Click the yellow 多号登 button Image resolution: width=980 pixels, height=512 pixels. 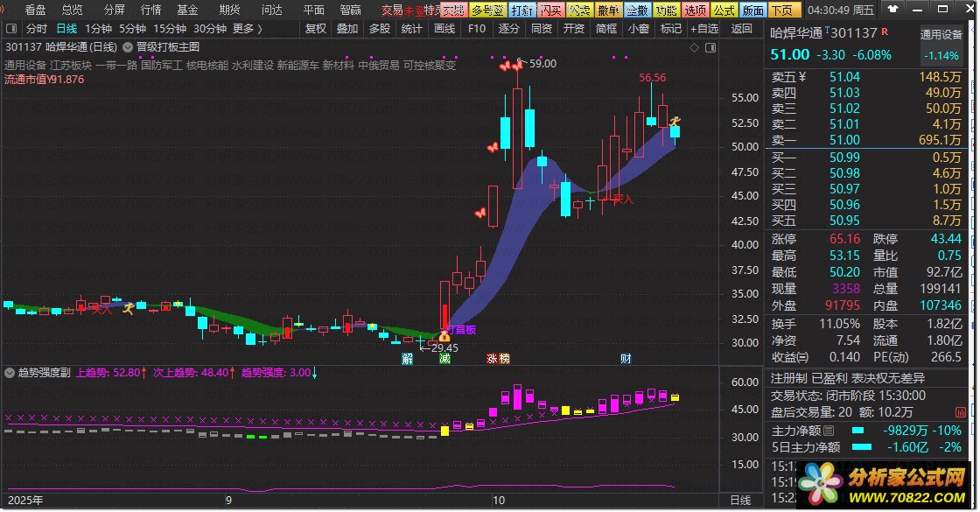[x=486, y=10]
